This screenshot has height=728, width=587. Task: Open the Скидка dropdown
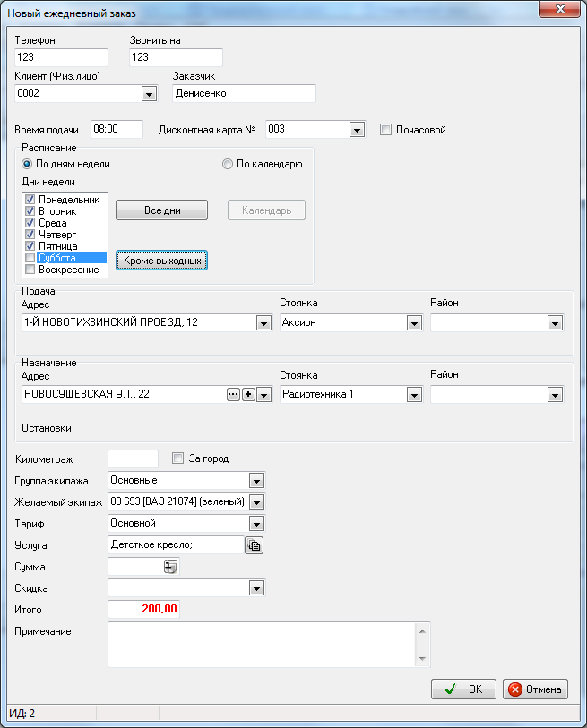[256, 588]
